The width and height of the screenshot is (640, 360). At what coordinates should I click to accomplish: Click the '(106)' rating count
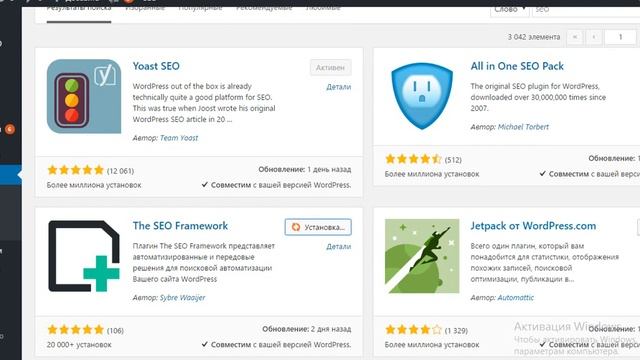115,330
